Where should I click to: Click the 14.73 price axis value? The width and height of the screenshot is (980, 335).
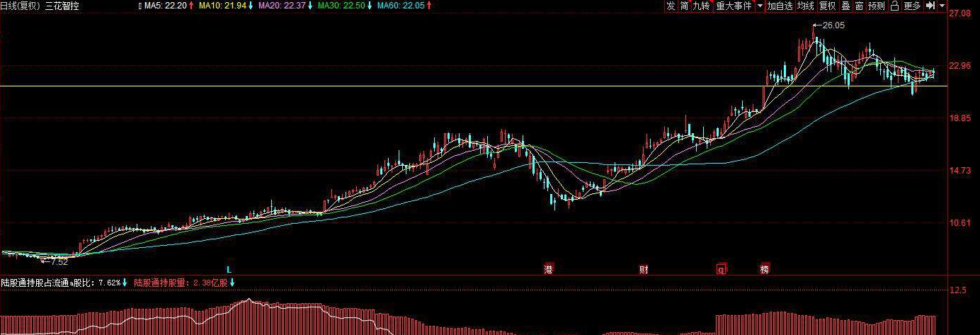[959, 171]
